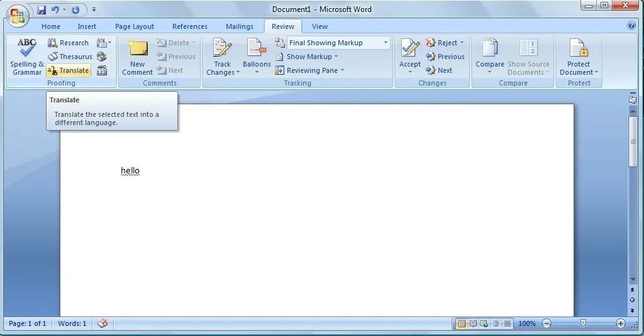
Task: Open the Page Layout tab
Action: (135, 26)
